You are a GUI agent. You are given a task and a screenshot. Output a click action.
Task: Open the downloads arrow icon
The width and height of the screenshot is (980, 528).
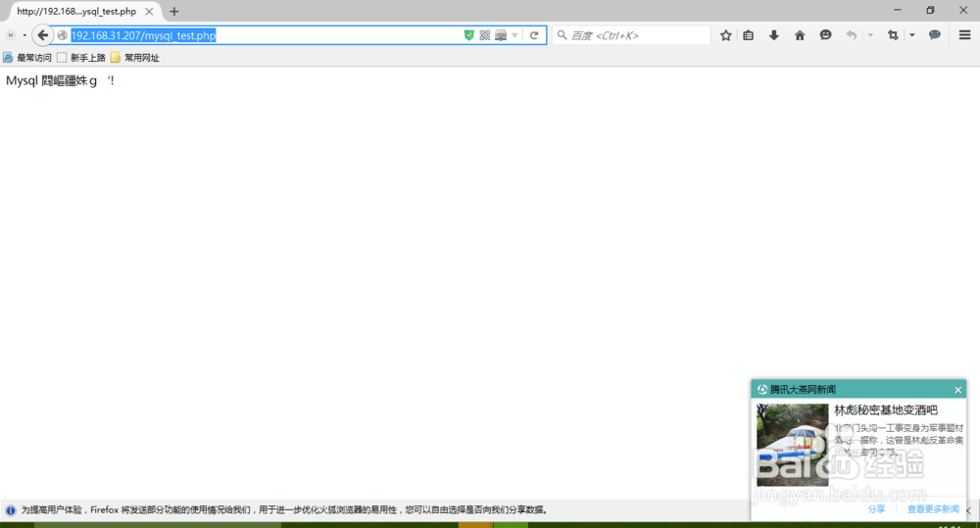(774, 35)
